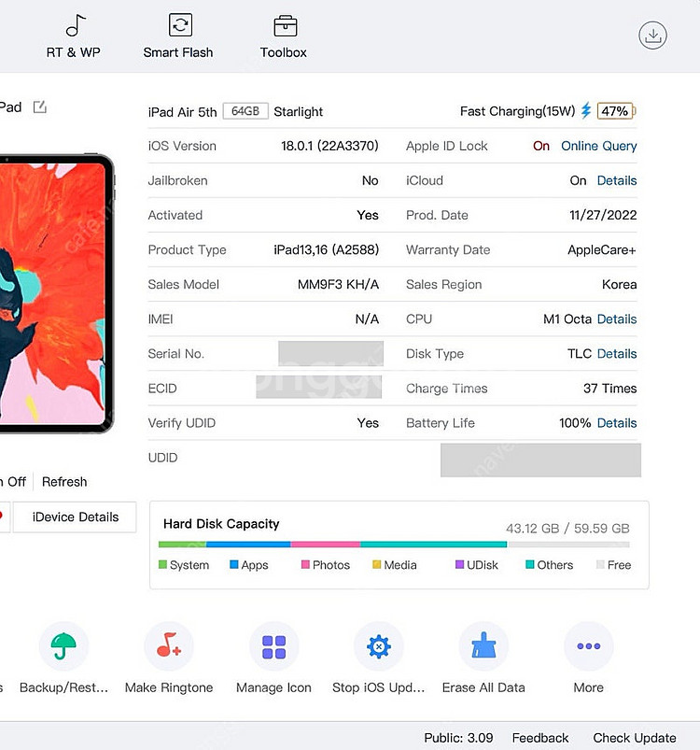Click the Apple ID Lock On status
The height and width of the screenshot is (750, 700).
coord(541,146)
